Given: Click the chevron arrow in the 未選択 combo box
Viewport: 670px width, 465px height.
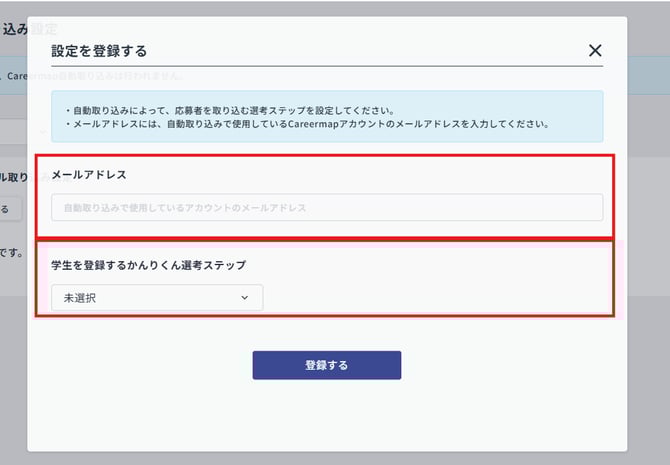Looking at the screenshot, I should pyautogui.click(x=245, y=297).
